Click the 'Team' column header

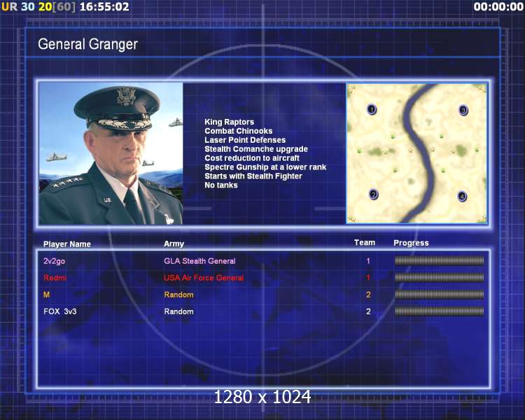click(365, 243)
